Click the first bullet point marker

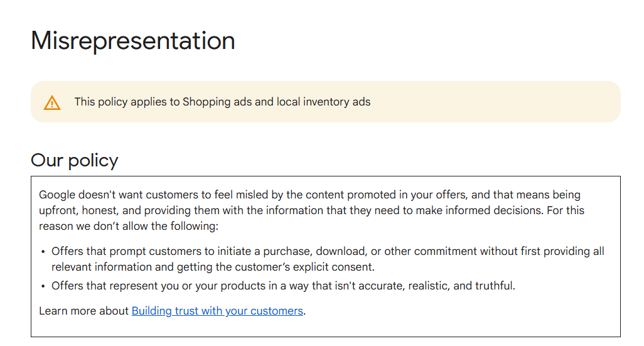point(43,252)
